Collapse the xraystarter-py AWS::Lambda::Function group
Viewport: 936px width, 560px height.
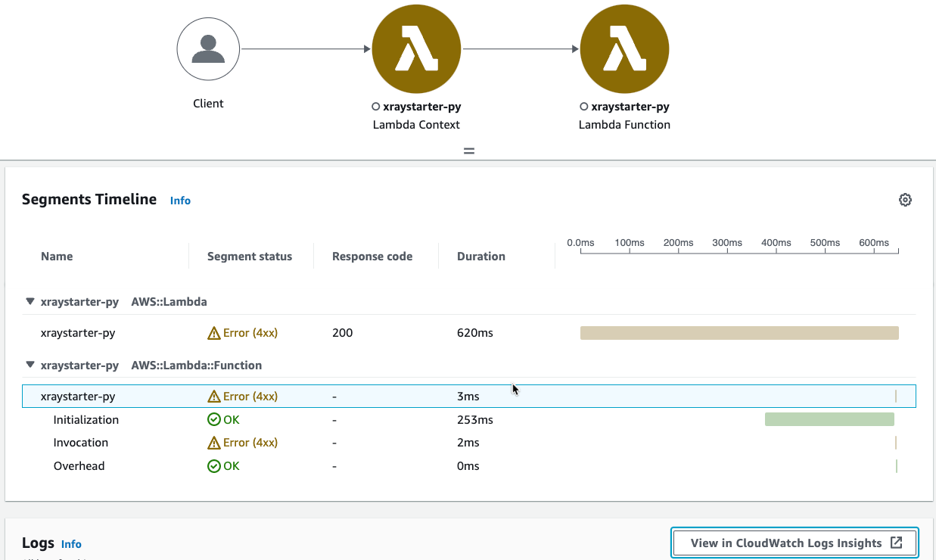[30, 365]
